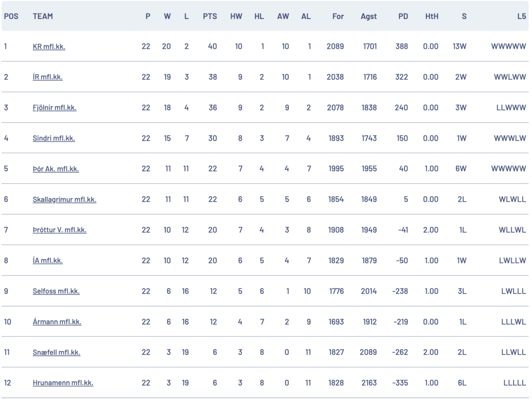Screen dimensions: 532x399
Task: Select the Sindri mfl.kk. link
Action: coord(54,138)
